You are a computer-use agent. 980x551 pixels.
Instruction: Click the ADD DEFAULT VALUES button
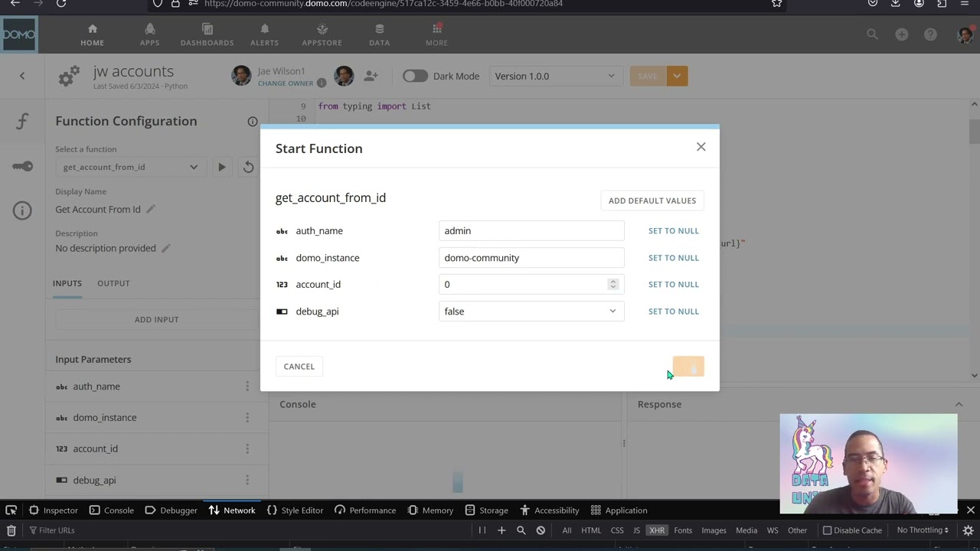tap(652, 201)
